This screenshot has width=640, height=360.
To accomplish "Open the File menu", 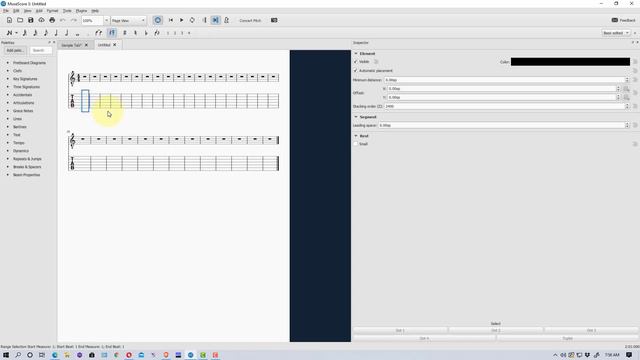I will point(6,11).
